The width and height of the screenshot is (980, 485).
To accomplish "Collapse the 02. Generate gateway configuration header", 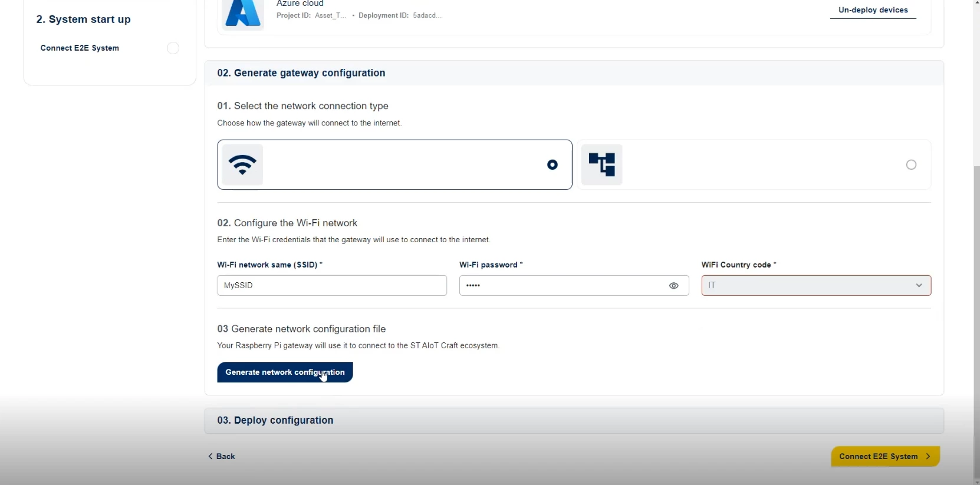I will coord(574,73).
